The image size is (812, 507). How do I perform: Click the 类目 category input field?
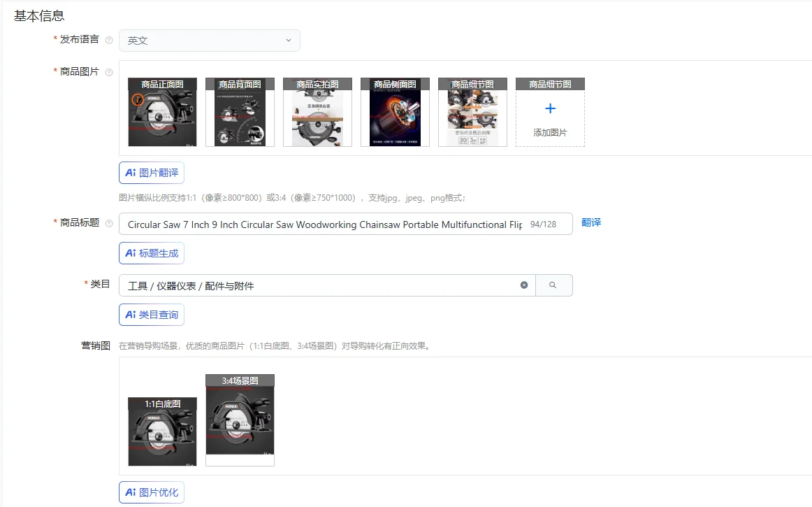327,285
